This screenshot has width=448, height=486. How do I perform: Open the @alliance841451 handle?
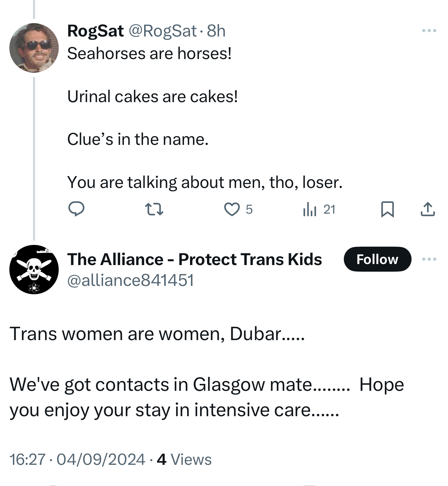130,280
